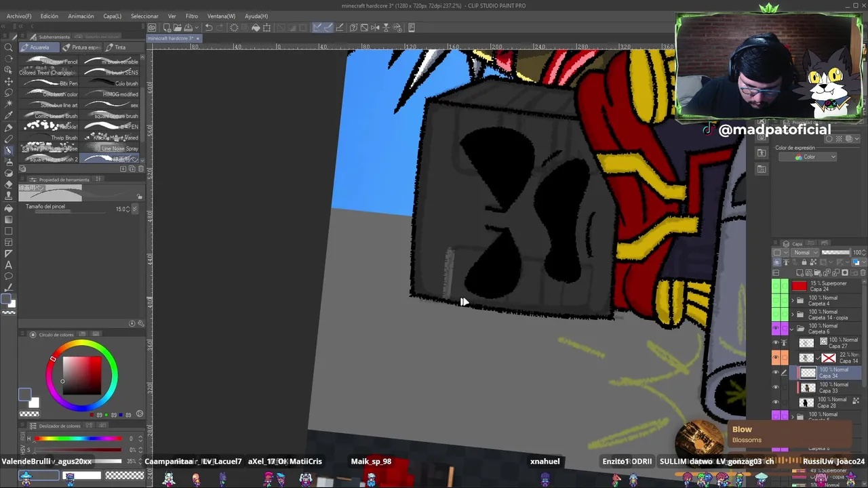Select the Operation object tool
The image size is (868, 488).
(8, 70)
